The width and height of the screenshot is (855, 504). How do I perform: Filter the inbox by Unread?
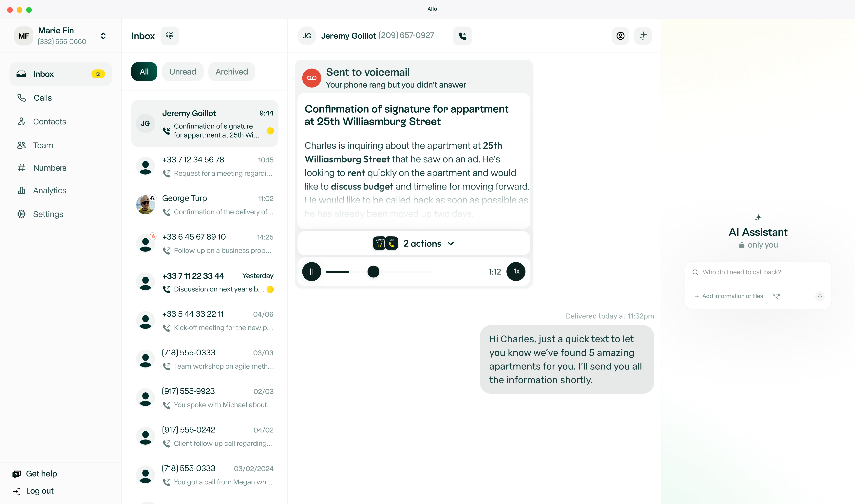pos(182,72)
